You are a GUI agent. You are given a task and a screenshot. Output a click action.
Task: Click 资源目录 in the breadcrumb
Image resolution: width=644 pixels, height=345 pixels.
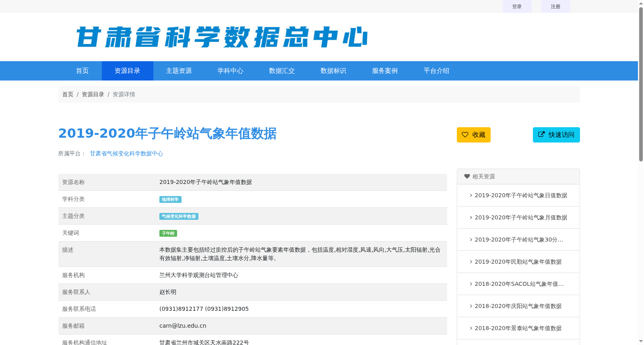(x=93, y=94)
